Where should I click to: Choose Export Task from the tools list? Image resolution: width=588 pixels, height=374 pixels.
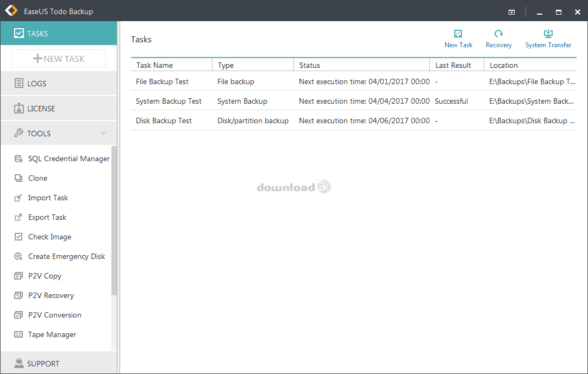[x=47, y=217]
